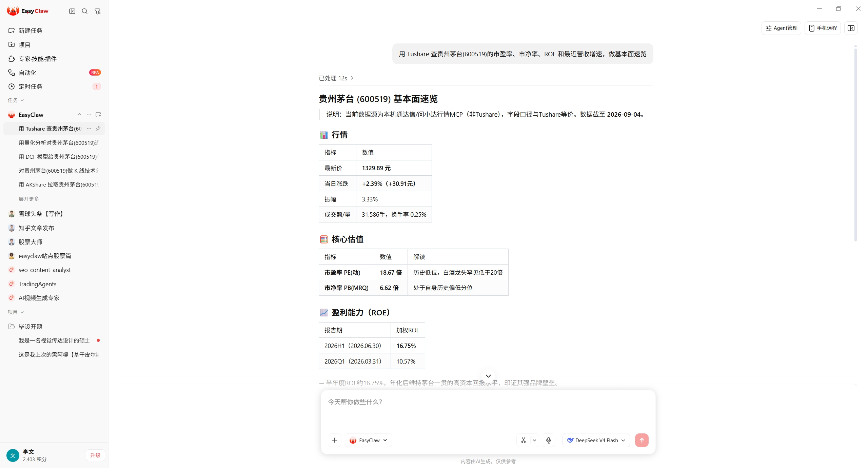The width and height of the screenshot is (868, 468).
Task: Click the 18.67 倍 PE value cell
Action: click(x=391, y=272)
